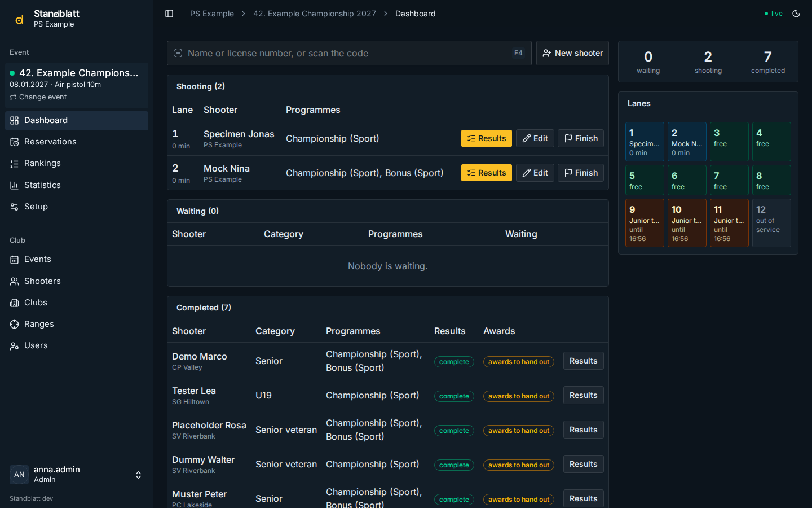
Task: Select lane 9 reserved orange tile
Action: tap(645, 223)
